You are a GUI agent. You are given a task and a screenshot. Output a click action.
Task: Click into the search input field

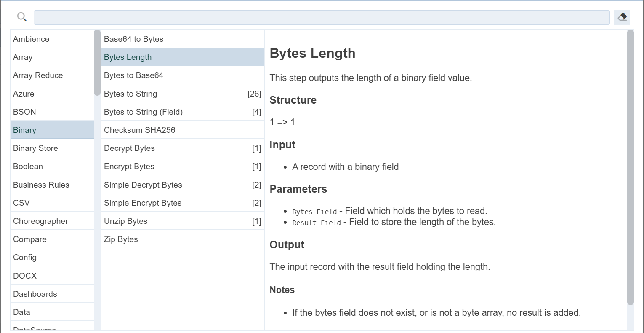pyautogui.click(x=321, y=17)
